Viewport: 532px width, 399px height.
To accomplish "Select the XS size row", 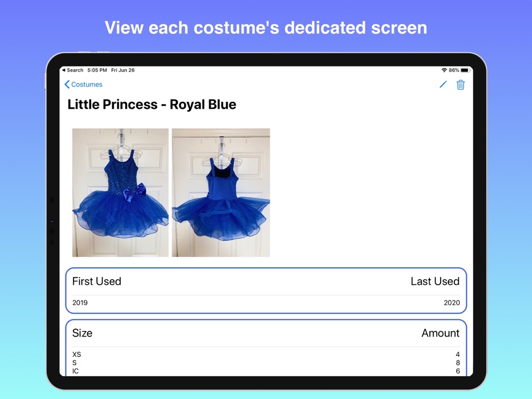I will [77, 354].
